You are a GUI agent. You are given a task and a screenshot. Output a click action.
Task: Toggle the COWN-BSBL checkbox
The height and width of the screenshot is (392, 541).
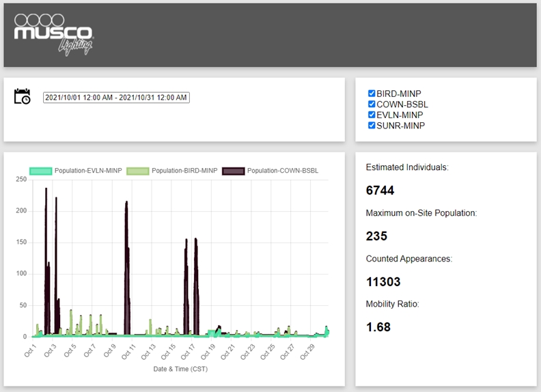pos(372,104)
